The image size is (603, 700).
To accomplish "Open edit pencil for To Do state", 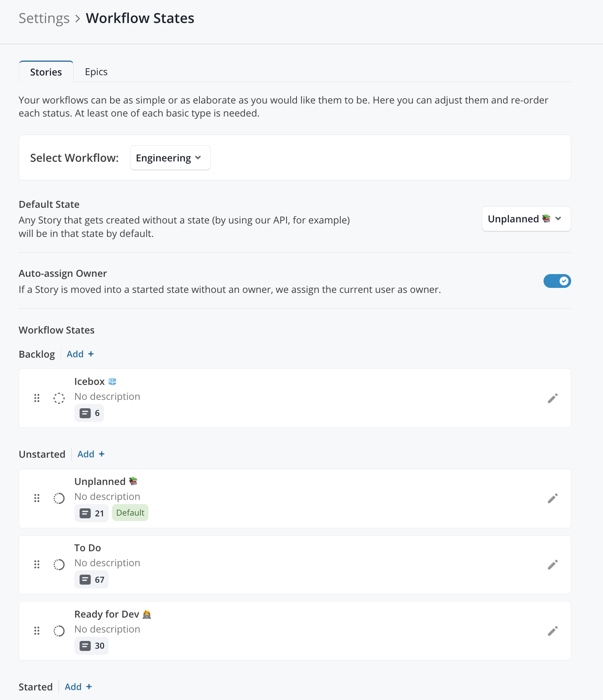I will tap(552, 565).
